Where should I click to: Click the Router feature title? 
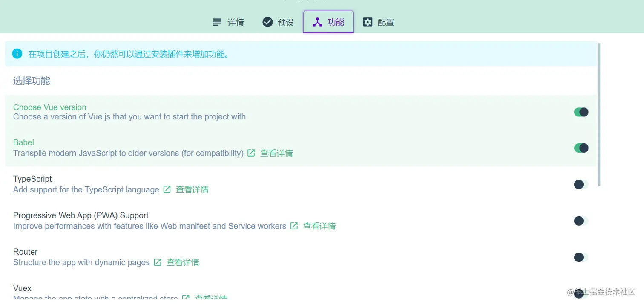[x=26, y=252]
